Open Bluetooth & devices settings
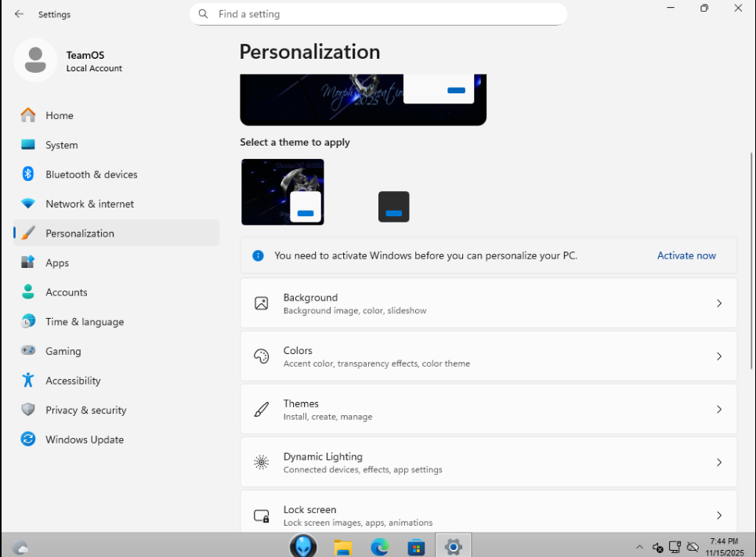Screen dimensions: 756x557 coord(91,175)
